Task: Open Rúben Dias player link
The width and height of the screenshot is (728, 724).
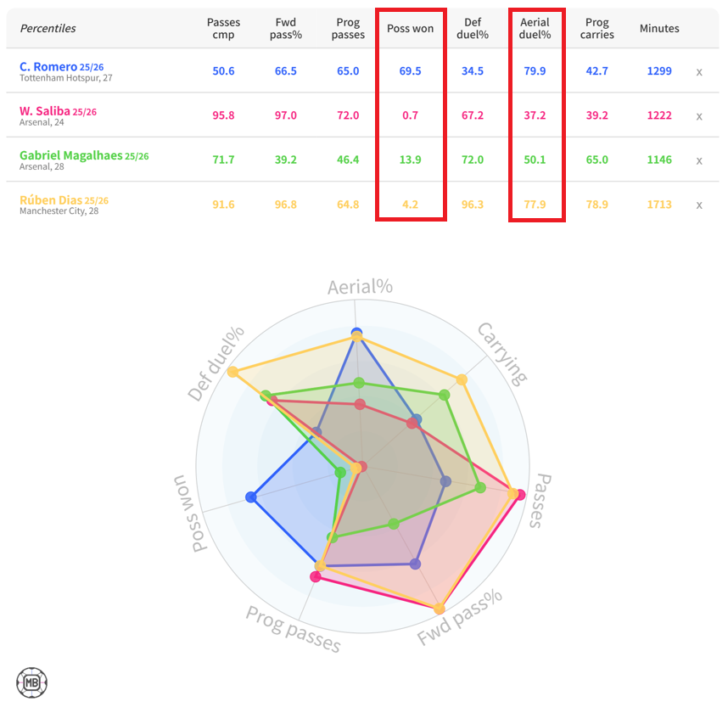Action: [x=50, y=199]
